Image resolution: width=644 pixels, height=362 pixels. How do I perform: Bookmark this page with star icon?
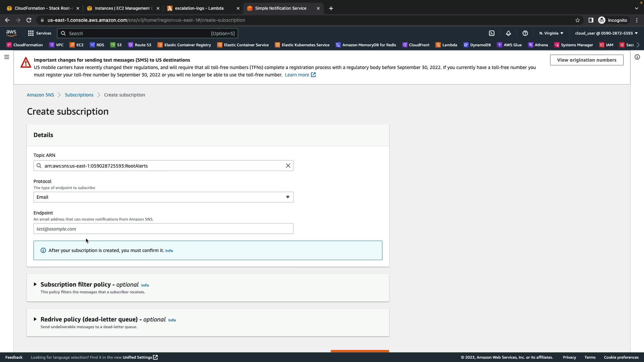point(577,20)
